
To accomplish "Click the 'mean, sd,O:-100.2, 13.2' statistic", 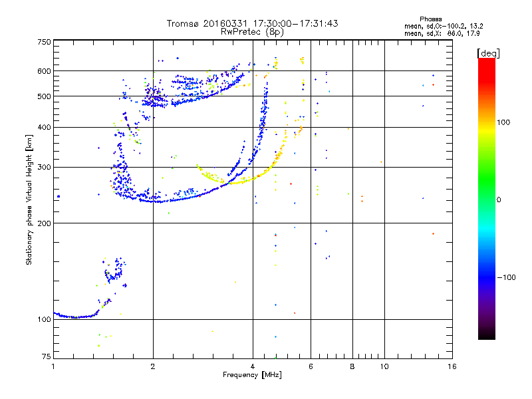I will (x=444, y=26).
